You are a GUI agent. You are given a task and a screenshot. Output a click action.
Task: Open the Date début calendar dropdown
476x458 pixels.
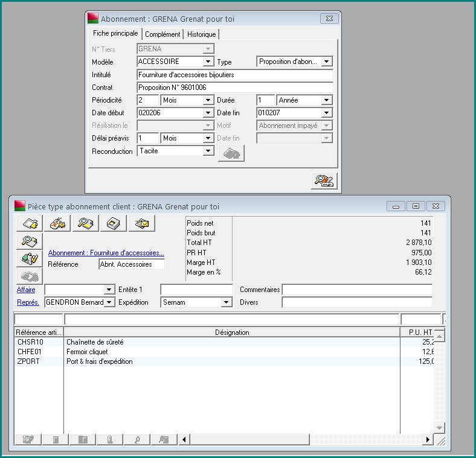208,113
